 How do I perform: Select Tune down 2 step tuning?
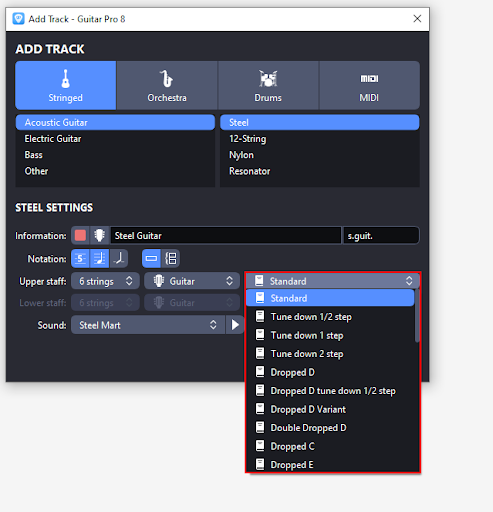pyautogui.click(x=330, y=354)
